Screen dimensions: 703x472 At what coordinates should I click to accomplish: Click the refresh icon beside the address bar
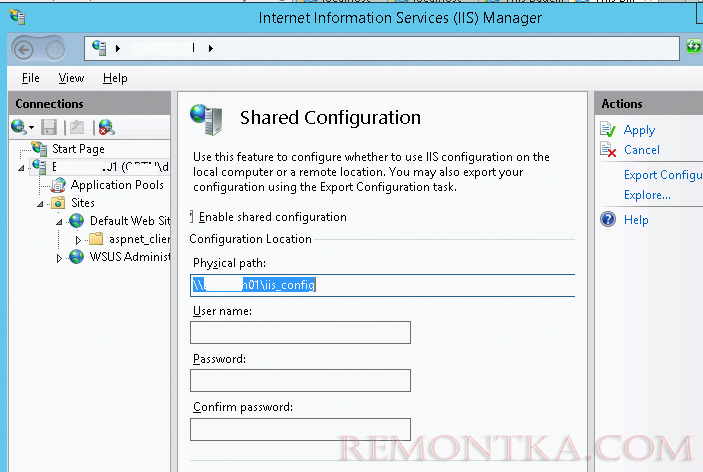(694, 46)
